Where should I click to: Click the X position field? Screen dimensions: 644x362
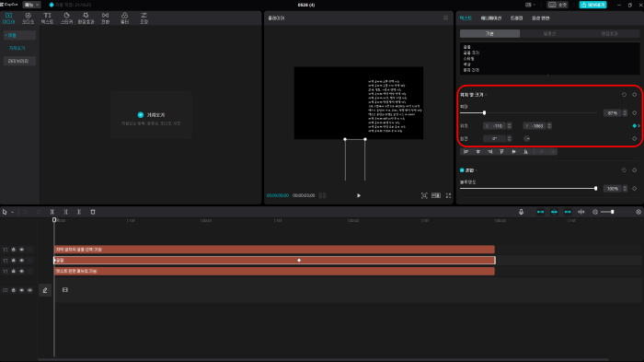[495, 126]
